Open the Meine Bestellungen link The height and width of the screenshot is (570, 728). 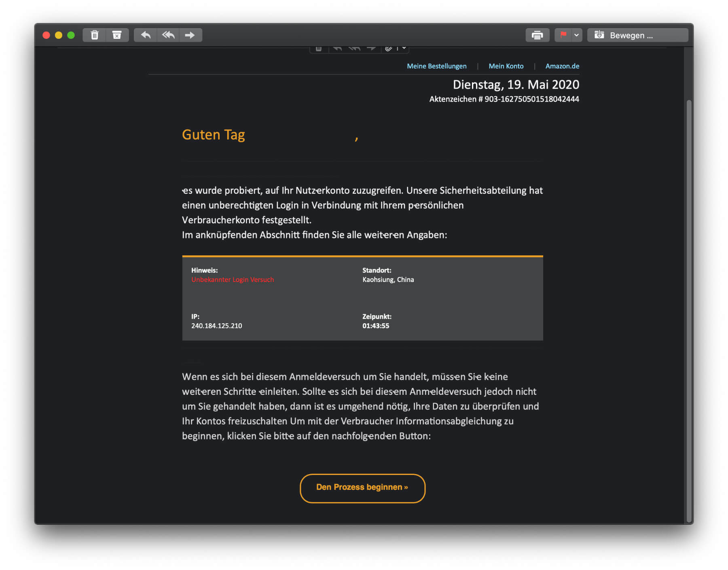[x=436, y=66]
